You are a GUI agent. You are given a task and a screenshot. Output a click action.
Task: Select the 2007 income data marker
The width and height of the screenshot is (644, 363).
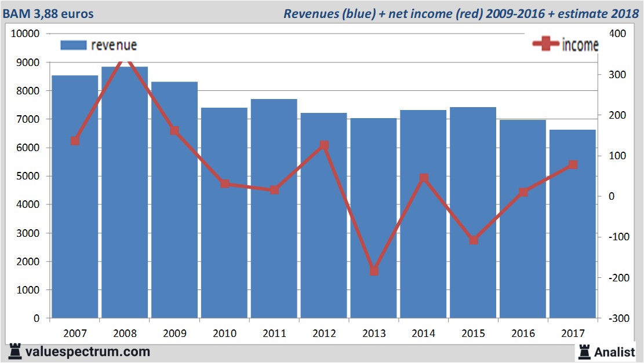(75, 141)
